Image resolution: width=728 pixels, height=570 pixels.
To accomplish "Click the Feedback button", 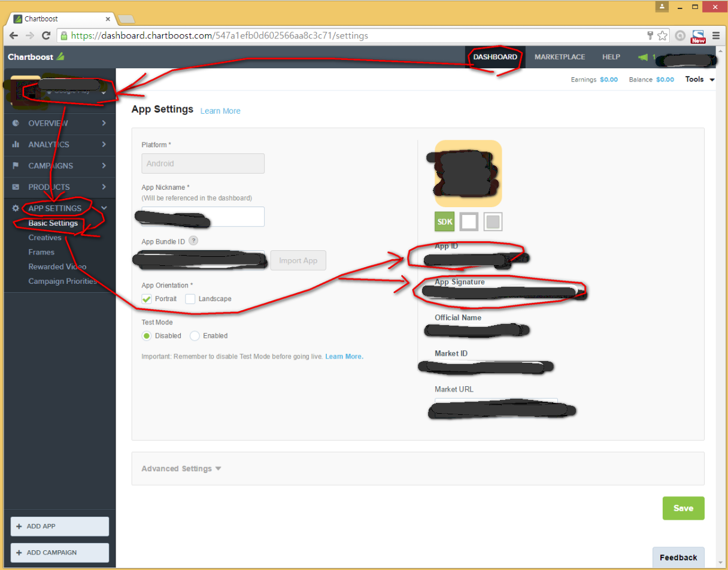I will pos(678,557).
